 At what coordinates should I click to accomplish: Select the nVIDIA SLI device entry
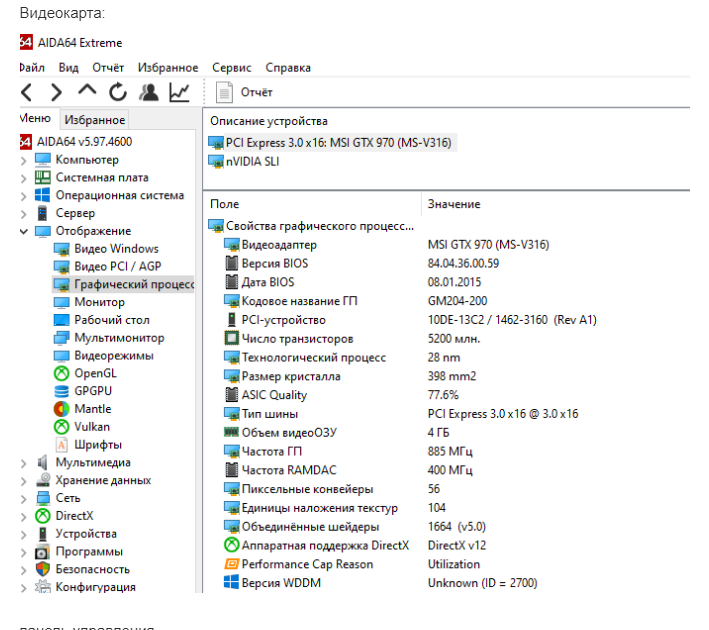click(x=252, y=161)
